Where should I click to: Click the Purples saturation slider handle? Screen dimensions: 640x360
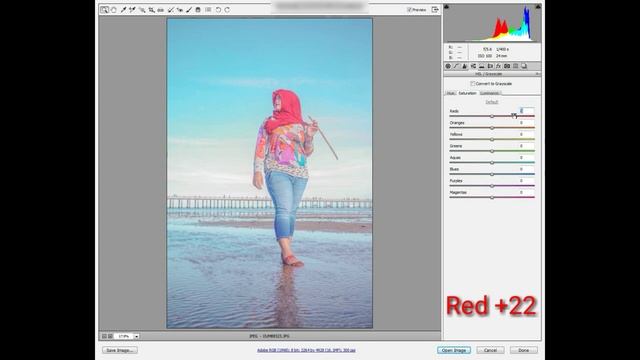[492, 186]
